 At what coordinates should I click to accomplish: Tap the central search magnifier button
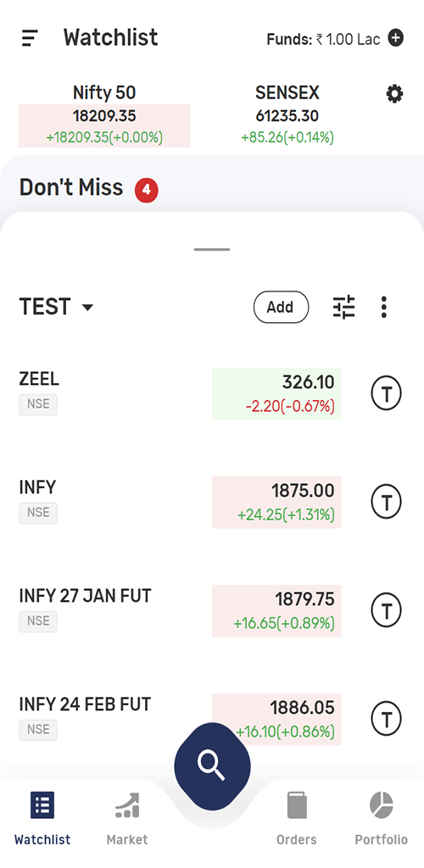tap(212, 766)
